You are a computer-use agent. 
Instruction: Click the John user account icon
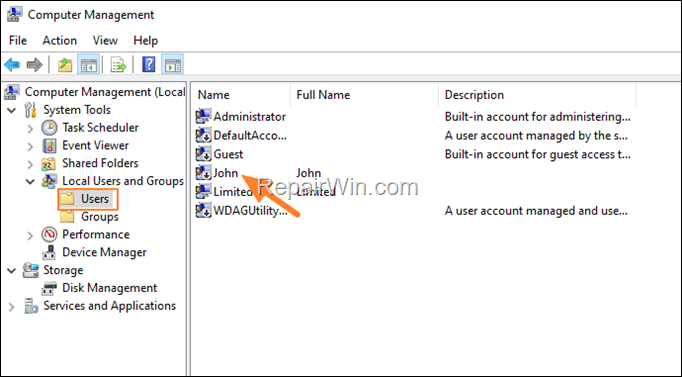[203, 173]
